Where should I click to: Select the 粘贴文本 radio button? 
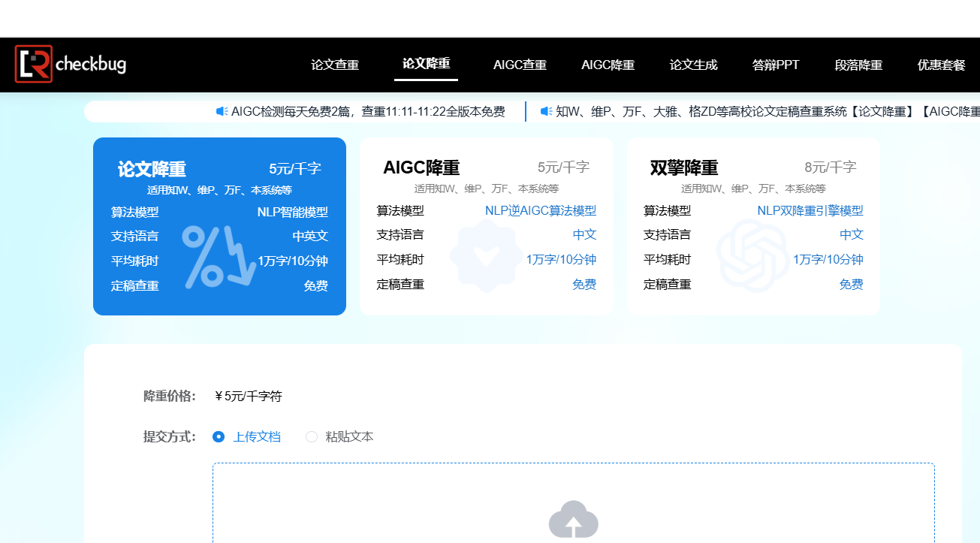pos(312,436)
